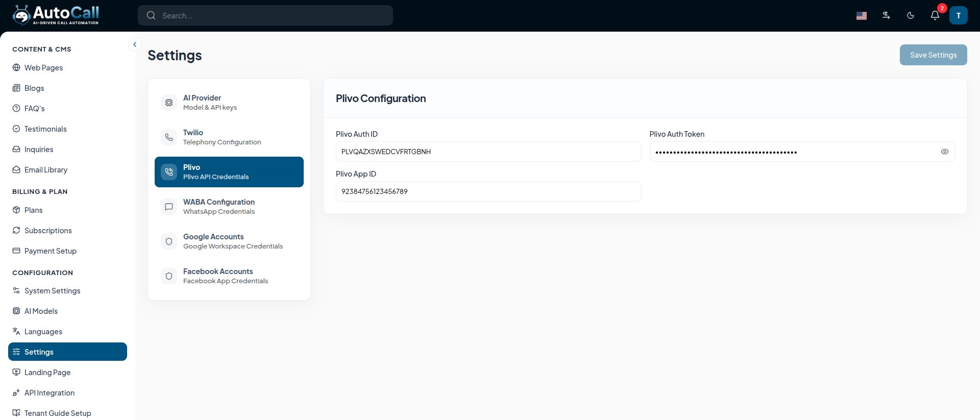Click the Plans box icon
Image resolution: width=980 pixels, height=420 pixels.
click(x=16, y=210)
